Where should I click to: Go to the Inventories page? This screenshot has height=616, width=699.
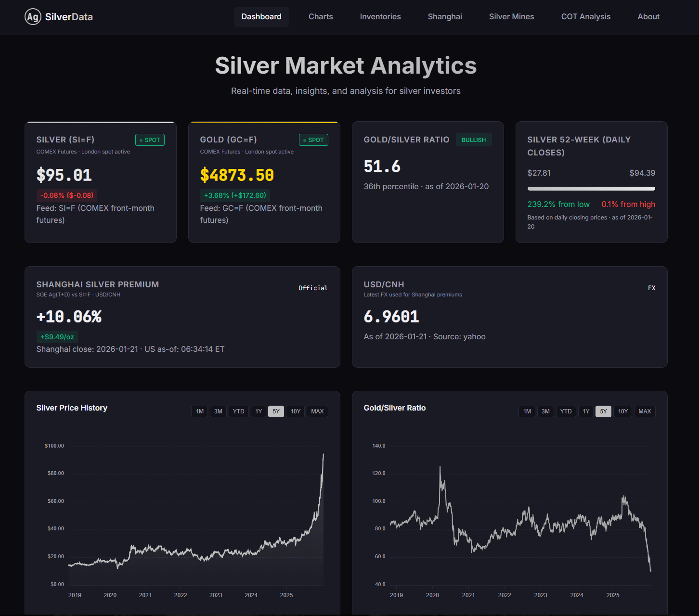pyautogui.click(x=380, y=17)
